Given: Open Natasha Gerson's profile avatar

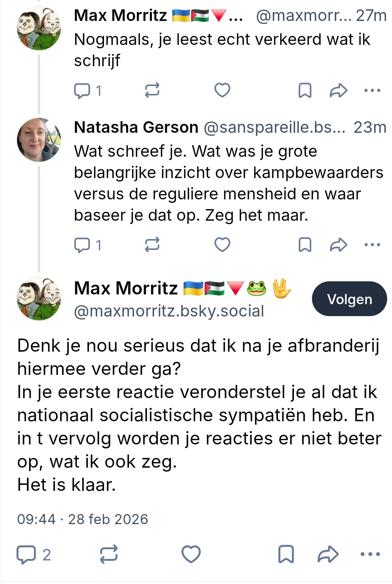Looking at the screenshot, I should tap(39, 140).
